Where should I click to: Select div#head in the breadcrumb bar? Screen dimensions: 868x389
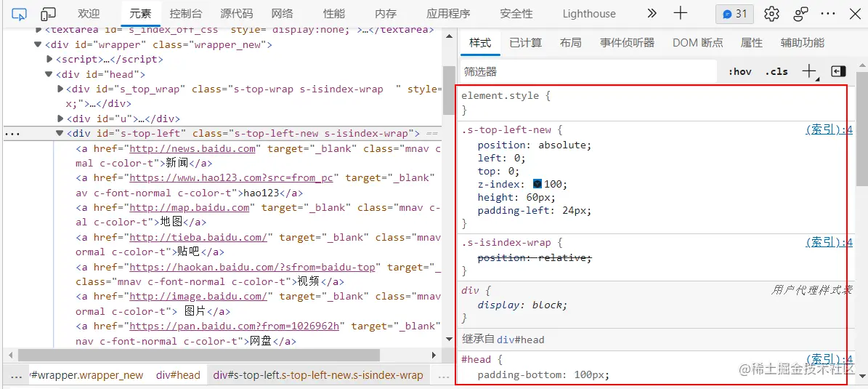click(178, 375)
